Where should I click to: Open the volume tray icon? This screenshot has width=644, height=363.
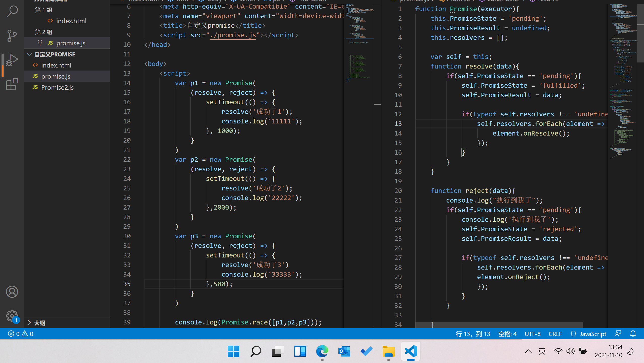click(x=570, y=351)
